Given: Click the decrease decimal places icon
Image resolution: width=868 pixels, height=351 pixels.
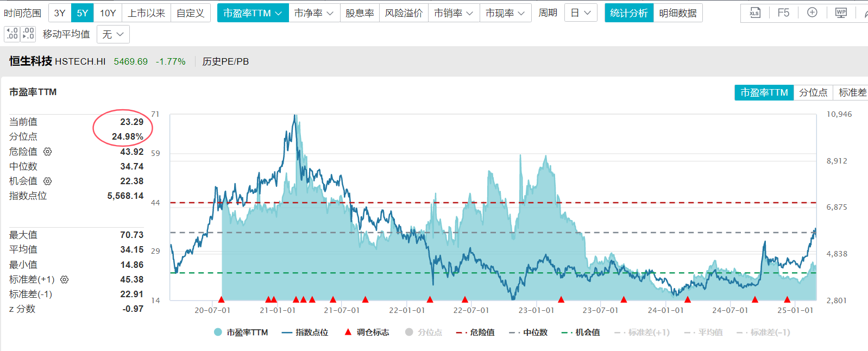Looking at the screenshot, I should pyautogui.click(x=29, y=34).
